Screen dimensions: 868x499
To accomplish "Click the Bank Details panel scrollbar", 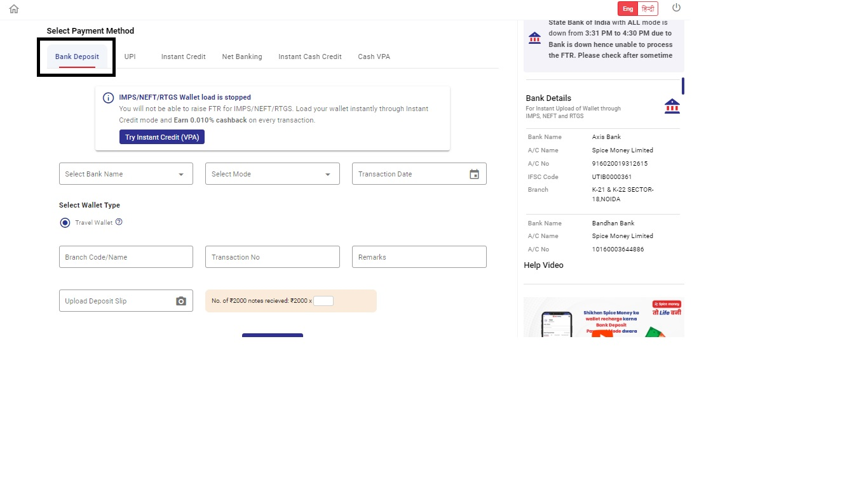I will (683, 86).
